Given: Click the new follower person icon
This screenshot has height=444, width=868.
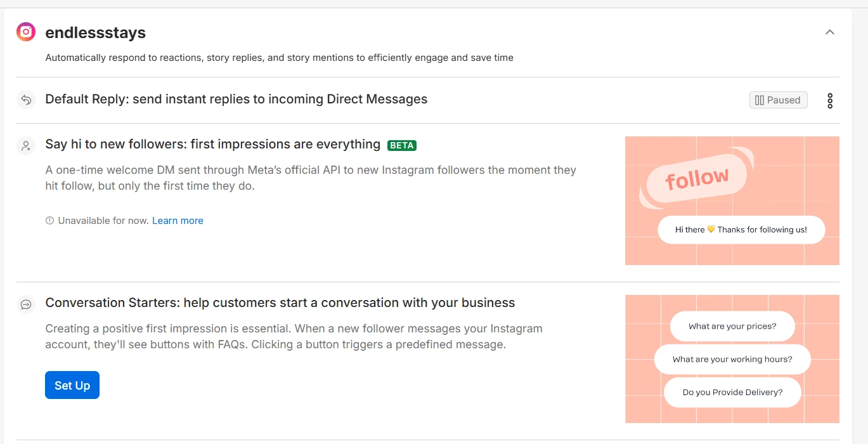Looking at the screenshot, I should [x=26, y=145].
